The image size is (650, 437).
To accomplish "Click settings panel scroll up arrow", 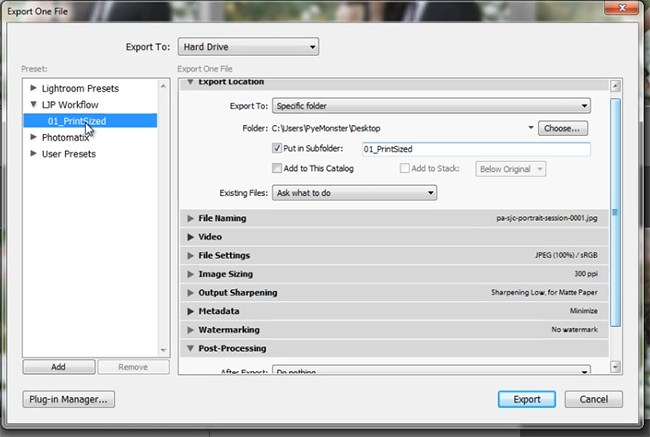I will coord(615,86).
